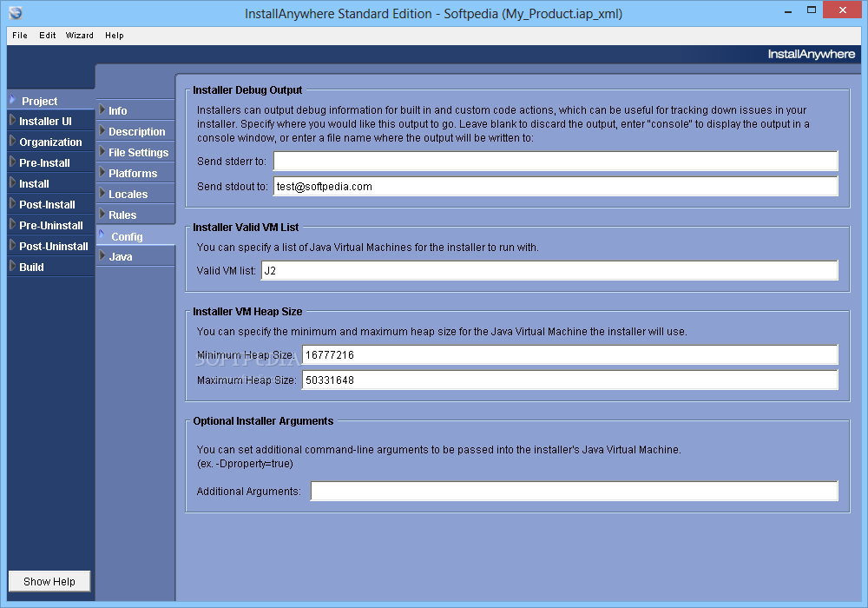Screen dimensions: 868x608
Task: Click the Minimum Heap Size field
Action: coord(570,355)
